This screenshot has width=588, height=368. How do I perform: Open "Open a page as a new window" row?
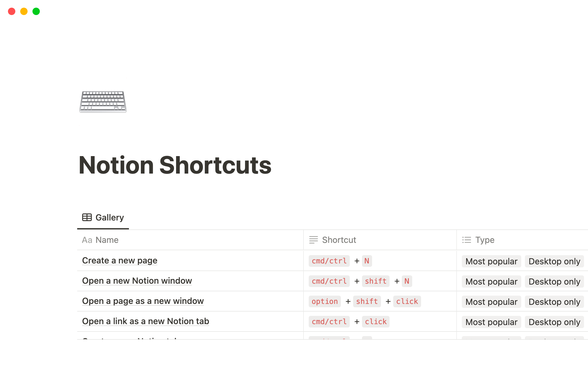(x=143, y=301)
